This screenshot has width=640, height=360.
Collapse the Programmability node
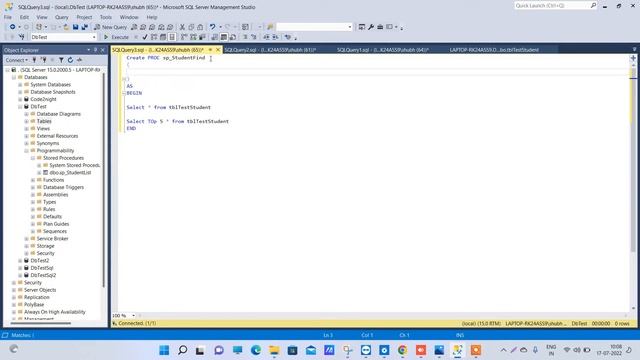click(x=27, y=151)
